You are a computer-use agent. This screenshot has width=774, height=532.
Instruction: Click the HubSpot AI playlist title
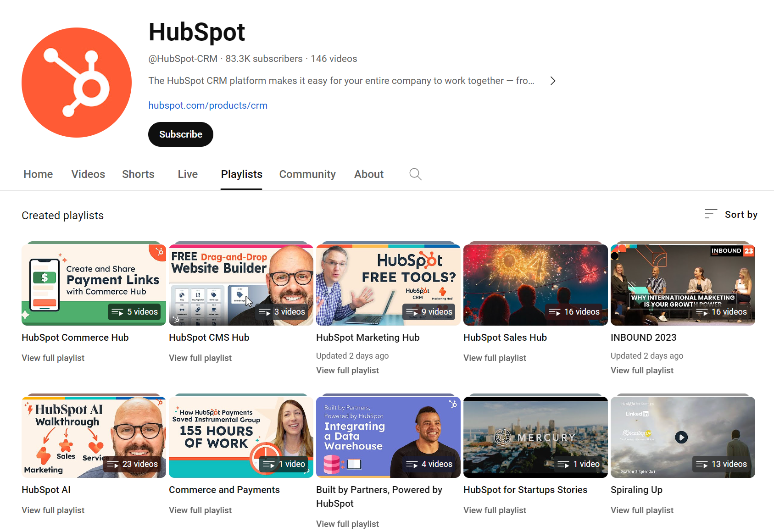pyautogui.click(x=46, y=490)
